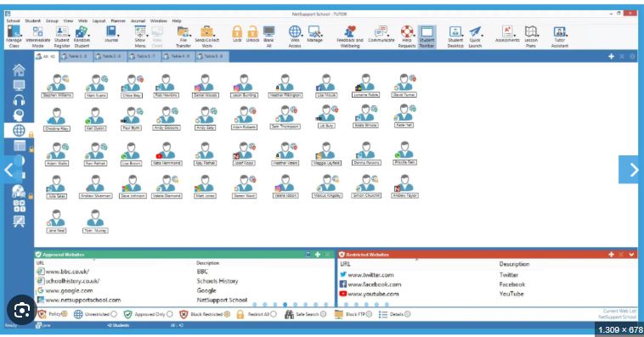Add a website to Restricted Websites list
Screen dimensions: 644x337
click(x=611, y=255)
